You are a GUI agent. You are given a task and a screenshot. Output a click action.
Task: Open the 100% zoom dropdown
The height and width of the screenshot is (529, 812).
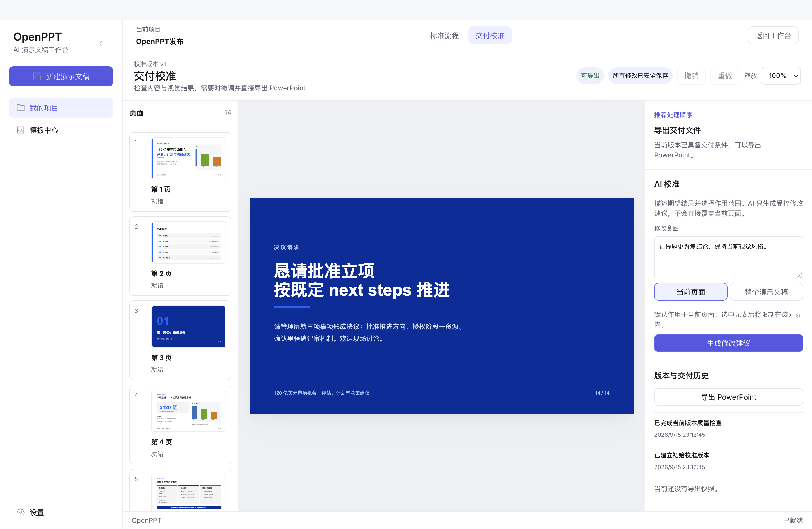pyautogui.click(x=781, y=76)
